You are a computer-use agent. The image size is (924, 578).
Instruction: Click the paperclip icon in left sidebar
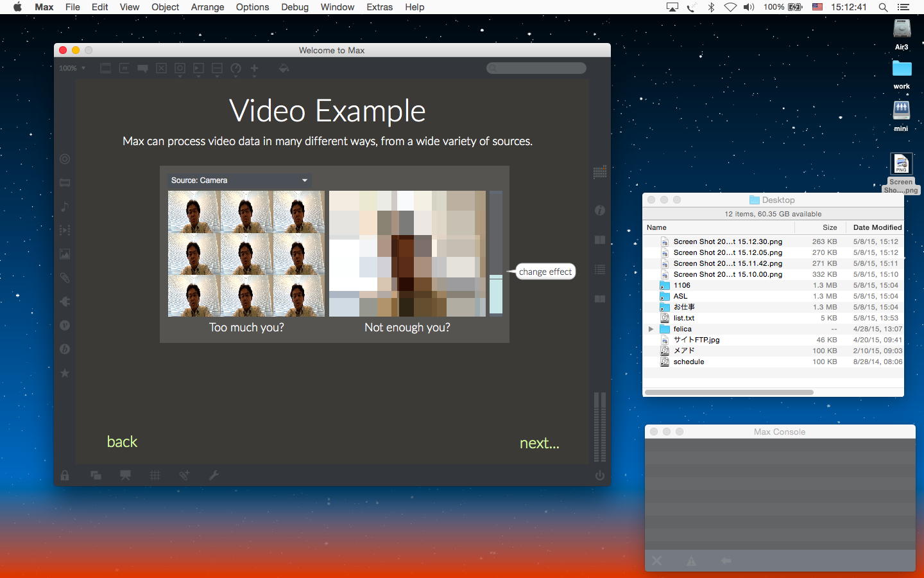click(65, 278)
